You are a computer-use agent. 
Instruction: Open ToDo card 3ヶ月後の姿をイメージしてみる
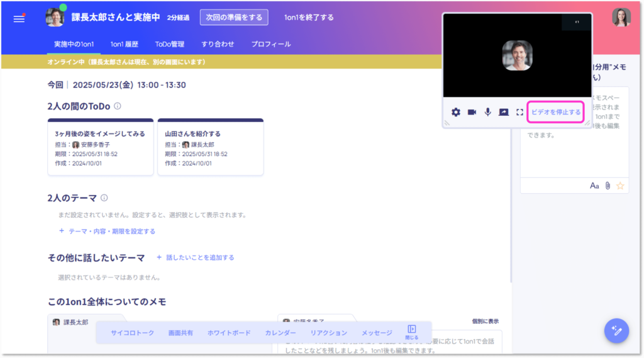click(101, 147)
